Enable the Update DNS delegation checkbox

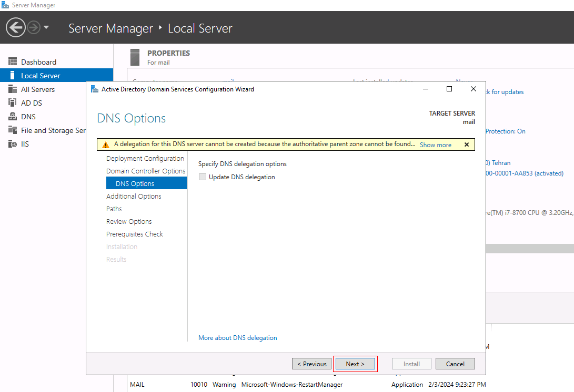203,177
